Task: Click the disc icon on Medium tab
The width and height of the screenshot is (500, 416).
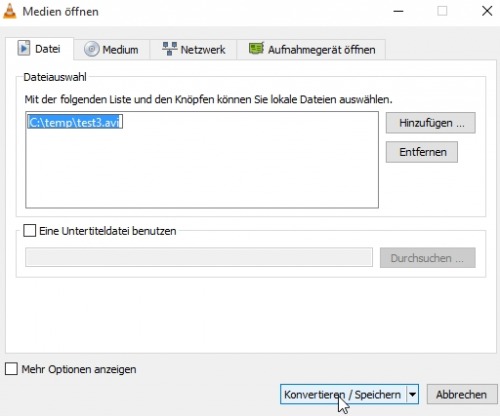Action: click(x=91, y=49)
